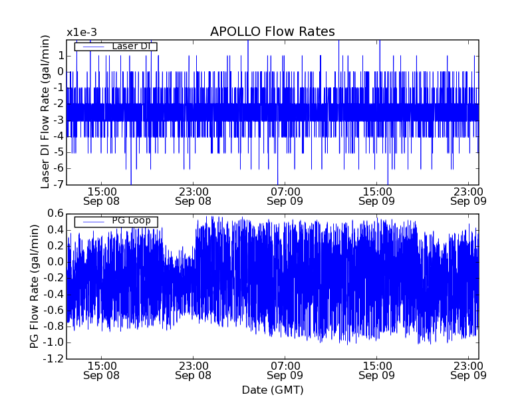Click the "-0.4" tick on PG flow axis

click(53, 294)
